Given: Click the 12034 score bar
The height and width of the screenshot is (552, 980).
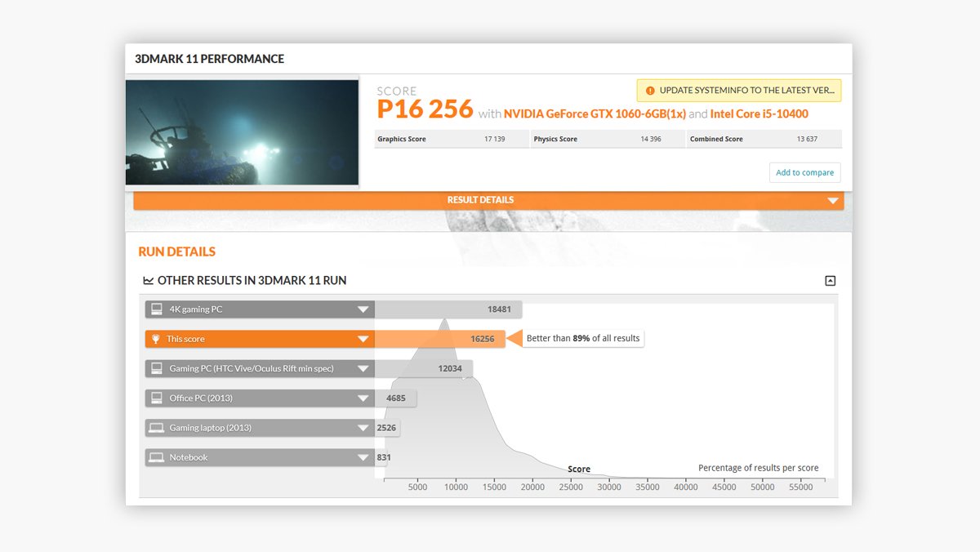Looking at the screenshot, I should (424, 368).
